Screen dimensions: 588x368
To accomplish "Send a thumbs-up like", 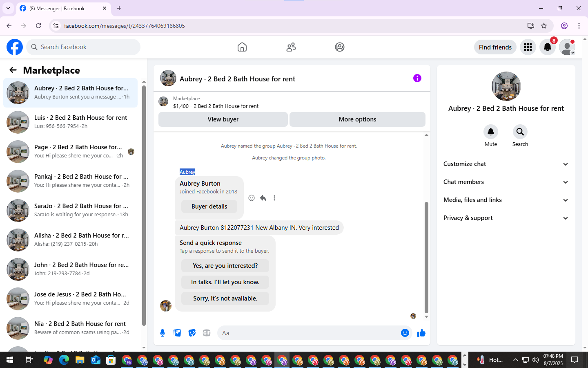I will 421,333.
